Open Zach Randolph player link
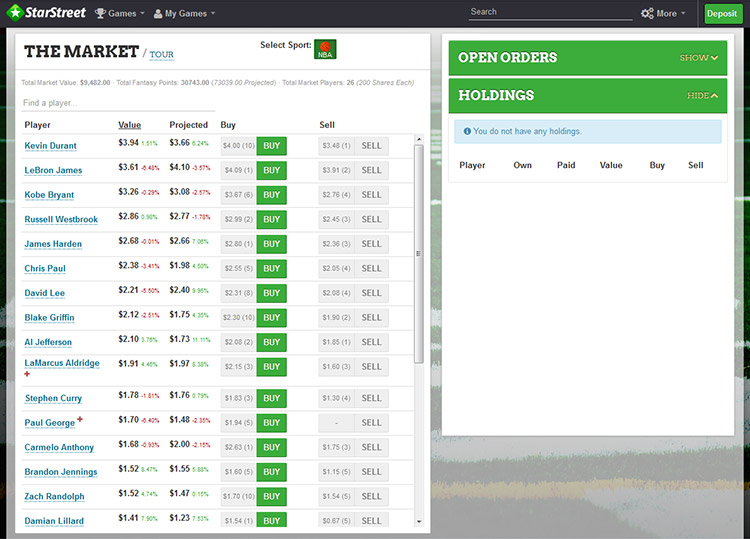Screen dimensions: 750x539 [54, 496]
